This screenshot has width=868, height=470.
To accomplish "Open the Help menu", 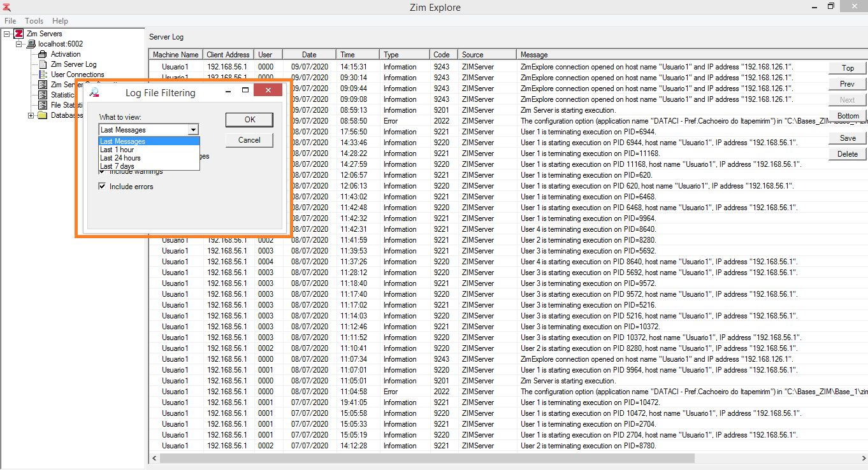I will 60,21.
